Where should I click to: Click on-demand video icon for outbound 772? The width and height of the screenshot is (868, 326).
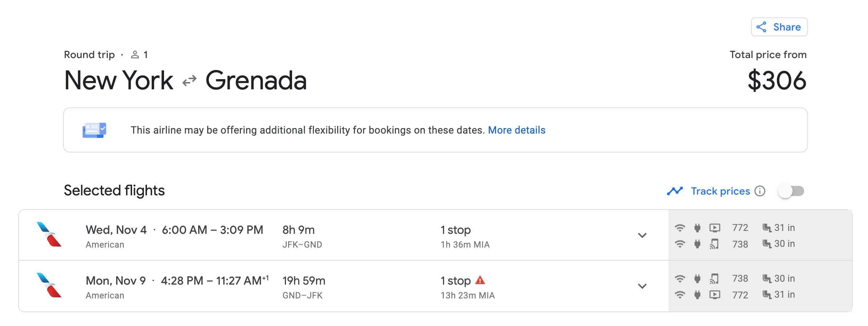[x=715, y=228]
